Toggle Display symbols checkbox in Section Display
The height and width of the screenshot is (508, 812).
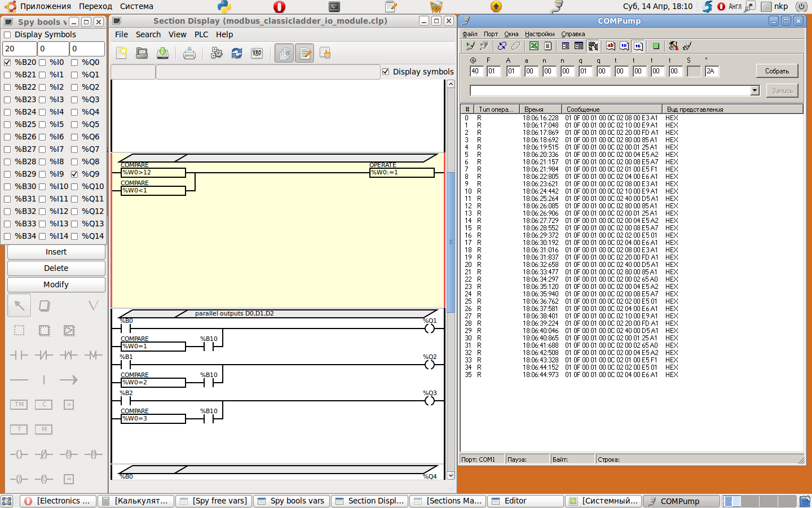(386, 72)
